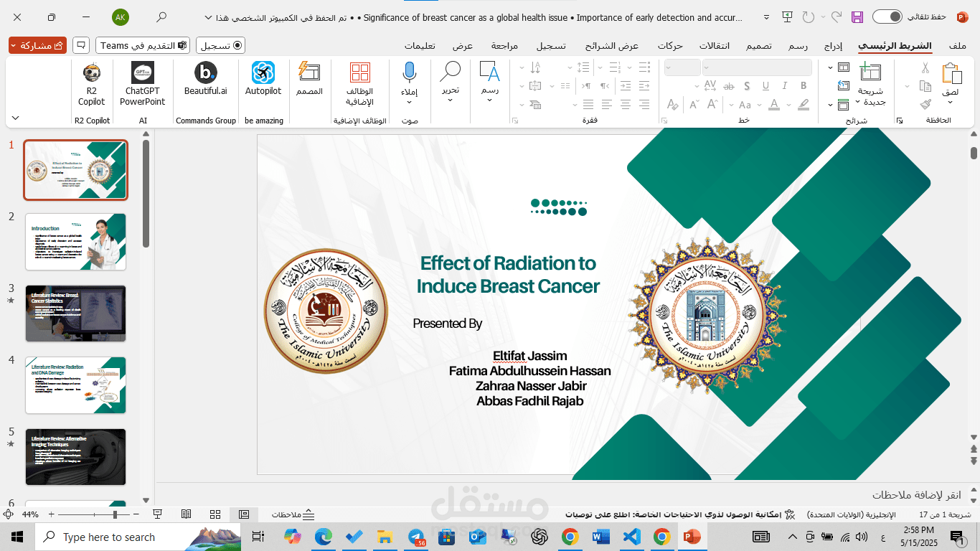Toggle the Notes (ملاحظات) pane
The width and height of the screenshot is (980, 551).
(x=293, y=514)
